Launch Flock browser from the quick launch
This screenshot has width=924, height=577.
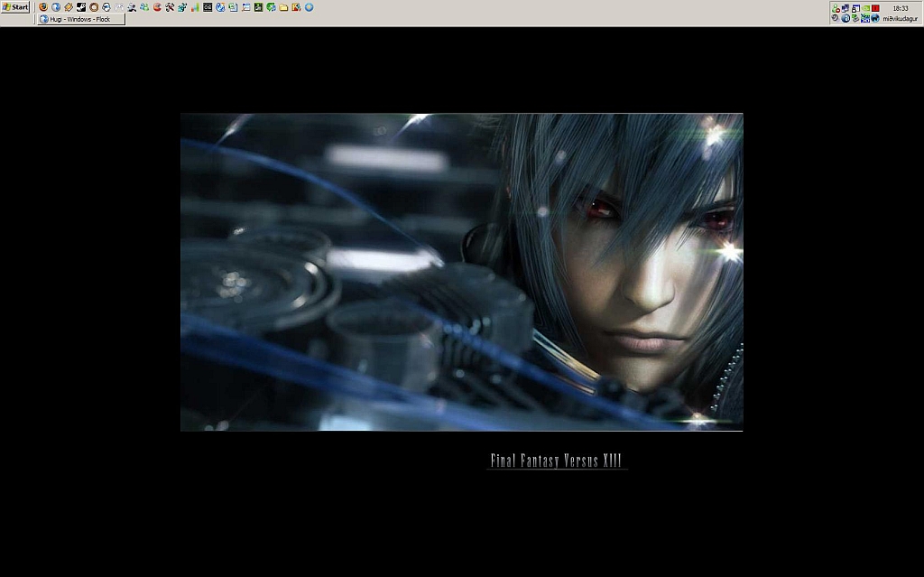tap(56, 7)
